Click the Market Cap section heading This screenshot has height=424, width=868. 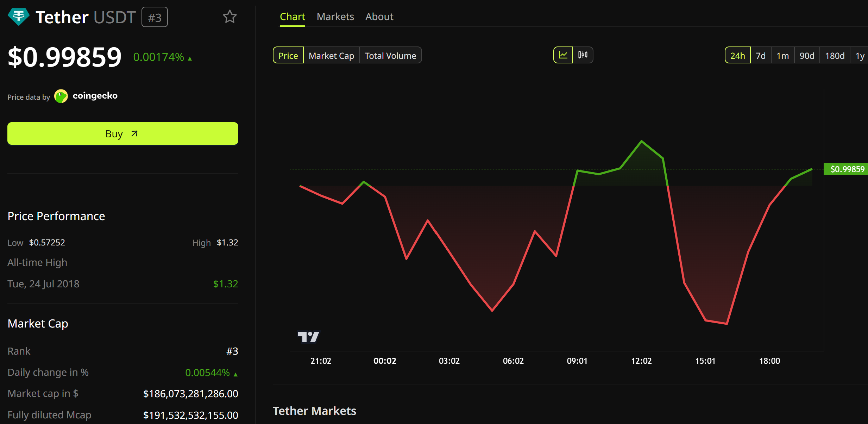click(x=38, y=323)
